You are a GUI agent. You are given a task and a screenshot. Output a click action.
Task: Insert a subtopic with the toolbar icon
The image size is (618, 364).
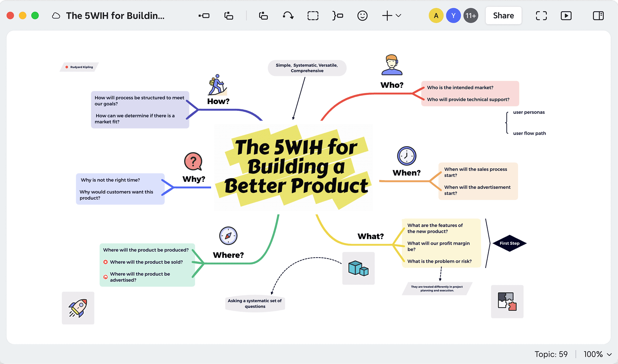[228, 15]
